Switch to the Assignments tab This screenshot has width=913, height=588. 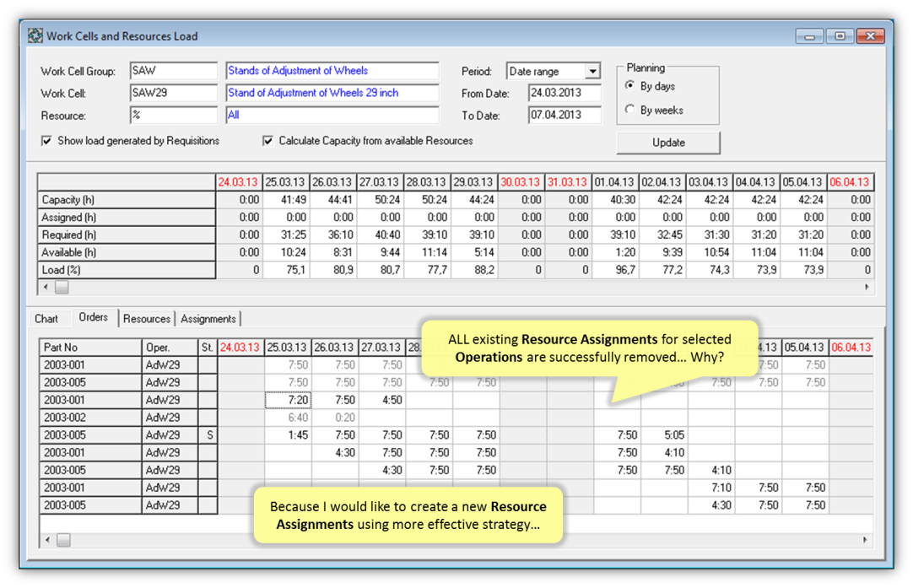[208, 319]
